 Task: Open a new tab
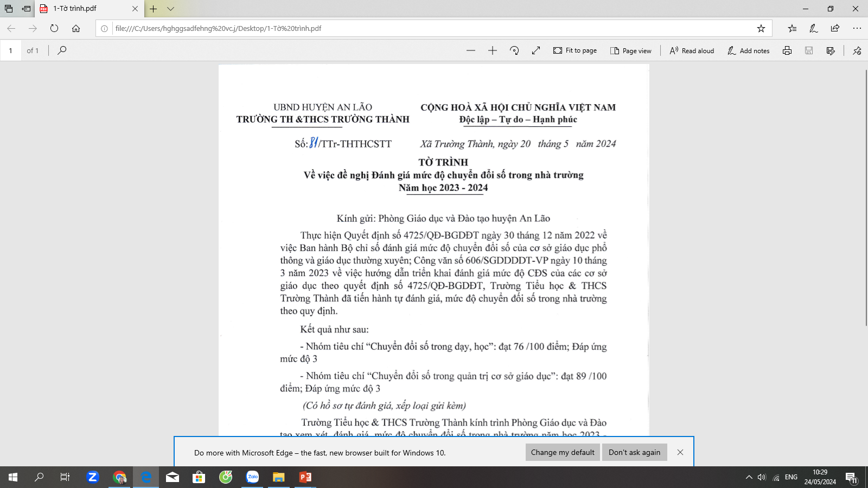154,9
